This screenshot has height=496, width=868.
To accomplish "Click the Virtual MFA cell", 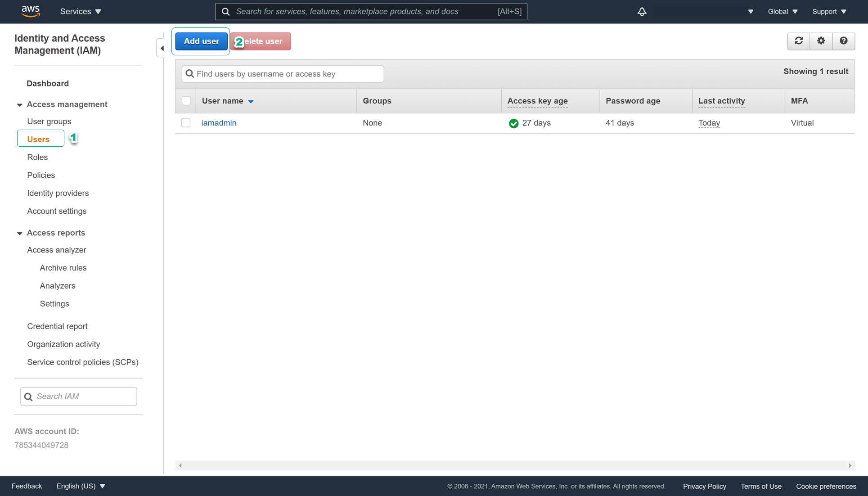I will (802, 123).
